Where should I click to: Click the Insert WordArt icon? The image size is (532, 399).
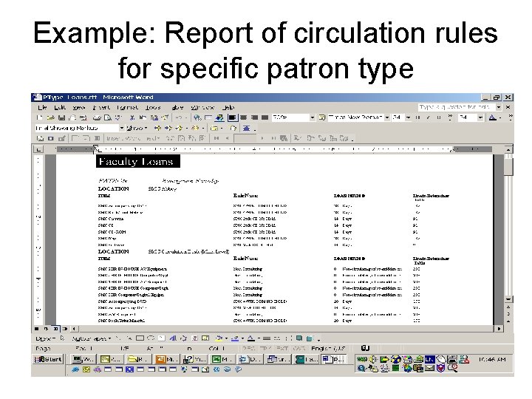(x=173, y=338)
